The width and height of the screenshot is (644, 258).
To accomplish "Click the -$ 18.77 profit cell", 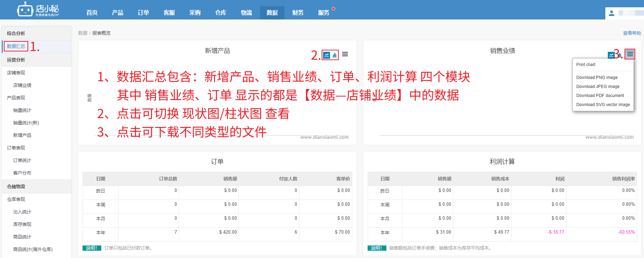I will click(x=556, y=232).
